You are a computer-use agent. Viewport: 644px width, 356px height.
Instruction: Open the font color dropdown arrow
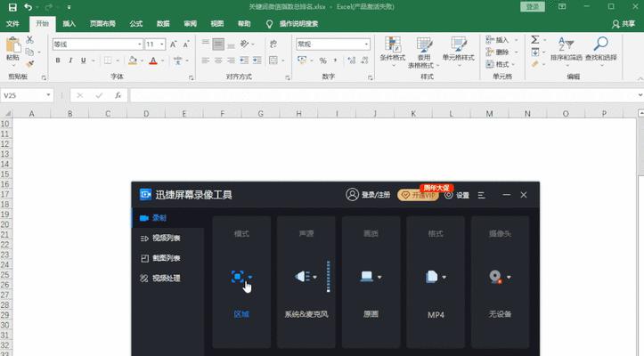(163, 61)
